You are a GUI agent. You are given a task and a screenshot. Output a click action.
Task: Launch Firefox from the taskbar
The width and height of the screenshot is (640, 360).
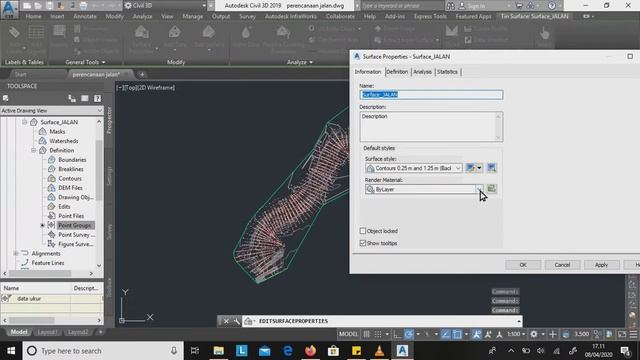pyautogui.click(x=311, y=351)
